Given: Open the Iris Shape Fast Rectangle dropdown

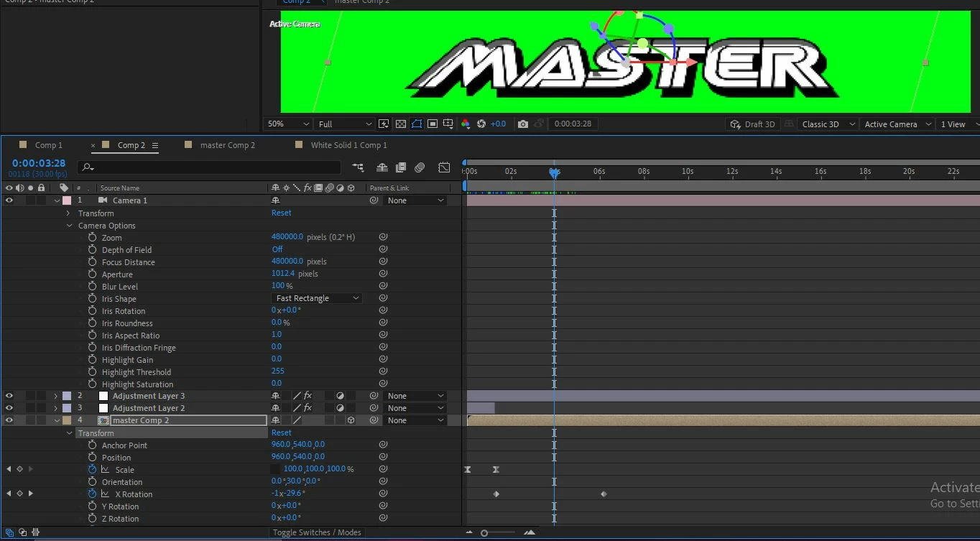Looking at the screenshot, I should pyautogui.click(x=316, y=298).
